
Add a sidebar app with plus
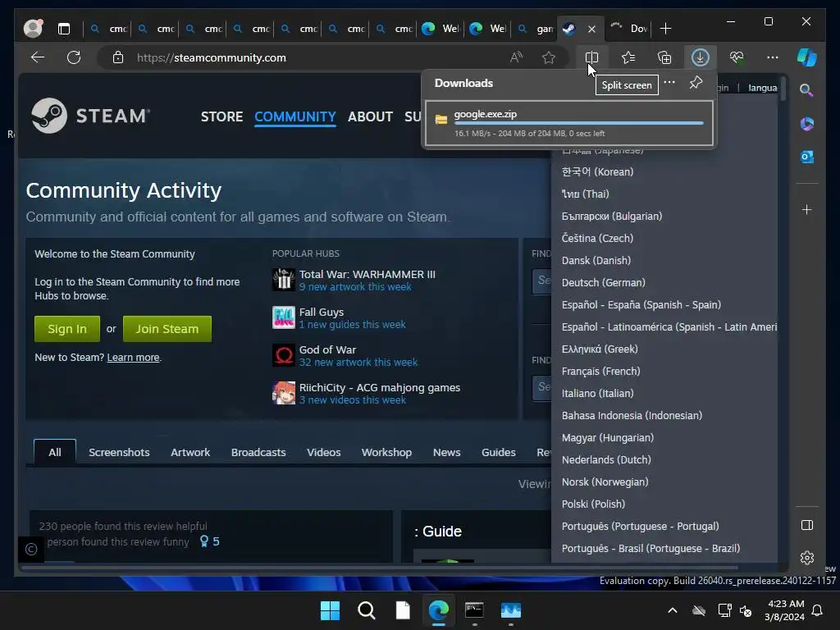pos(807,209)
